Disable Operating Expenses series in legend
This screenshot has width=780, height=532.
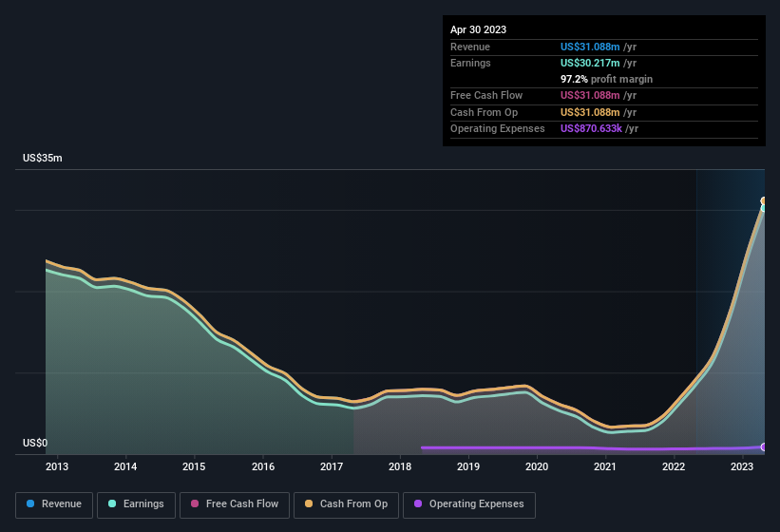point(468,504)
